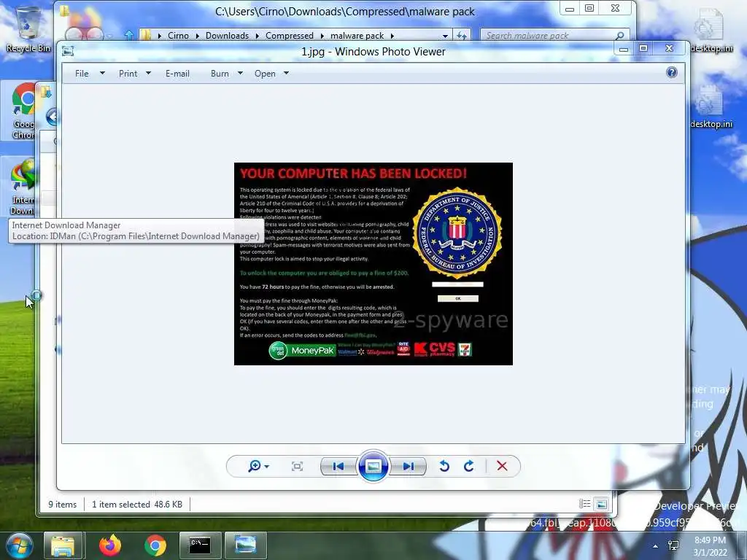Image resolution: width=747 pixels, height=560 pixels.
Task: Click the Explorer refresh button
Action: [462, 35]
